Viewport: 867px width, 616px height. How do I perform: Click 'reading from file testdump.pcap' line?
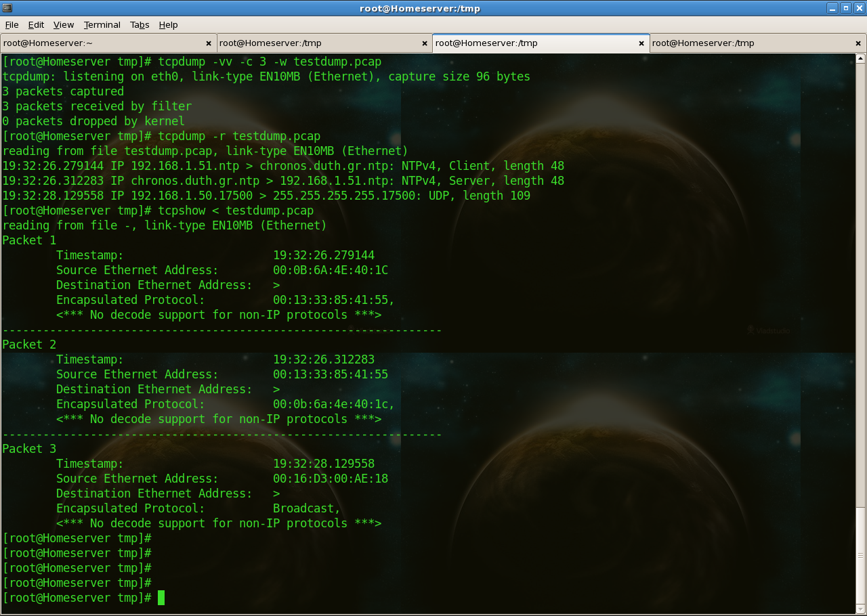(x=205, y=151)
